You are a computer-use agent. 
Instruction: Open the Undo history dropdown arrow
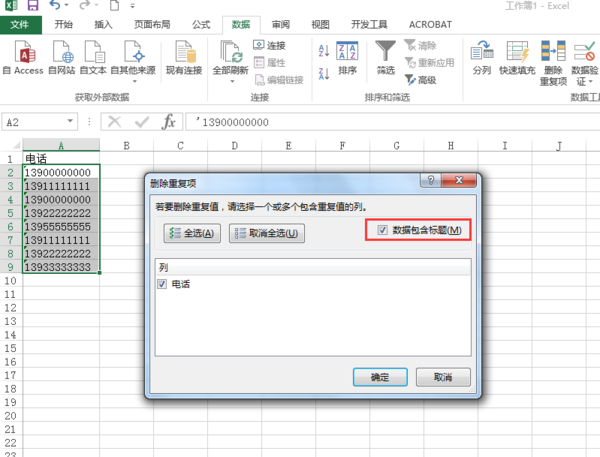(x=67, y=5)
